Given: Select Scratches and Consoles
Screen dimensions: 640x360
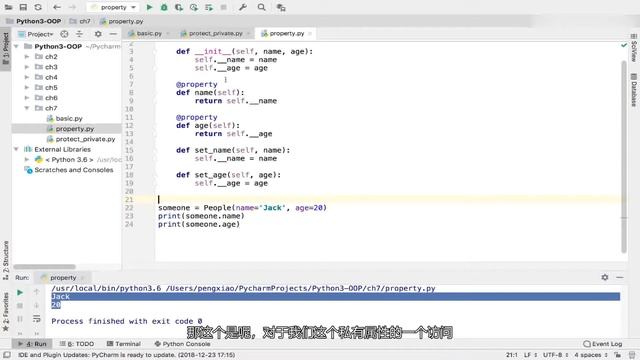Looking at the screenshot, I should [x=69, y=170].
